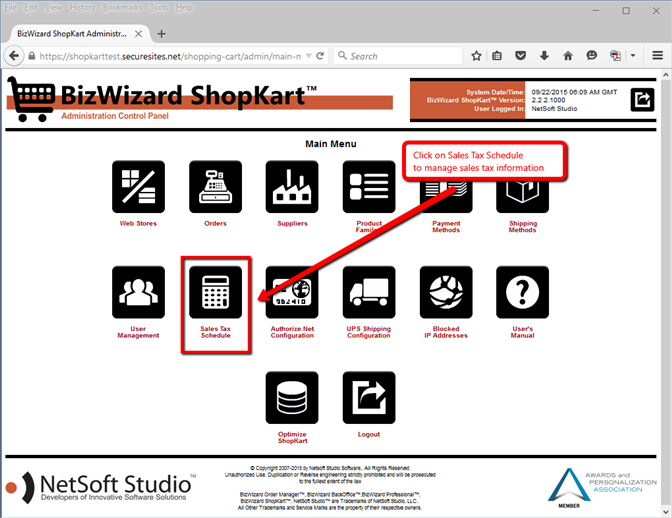672x518 pixels.
Task: Open the Shipping Methods box icon
Action: (x=522, y=196)
